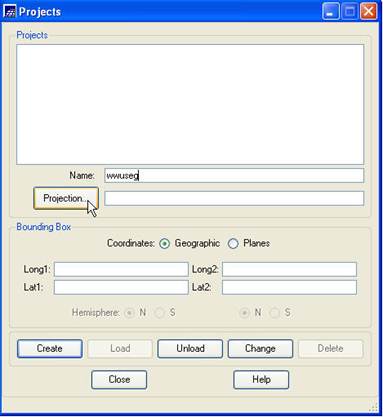Click inside the Projects list box
Screen dimensions: 383x417
[190, 104]
